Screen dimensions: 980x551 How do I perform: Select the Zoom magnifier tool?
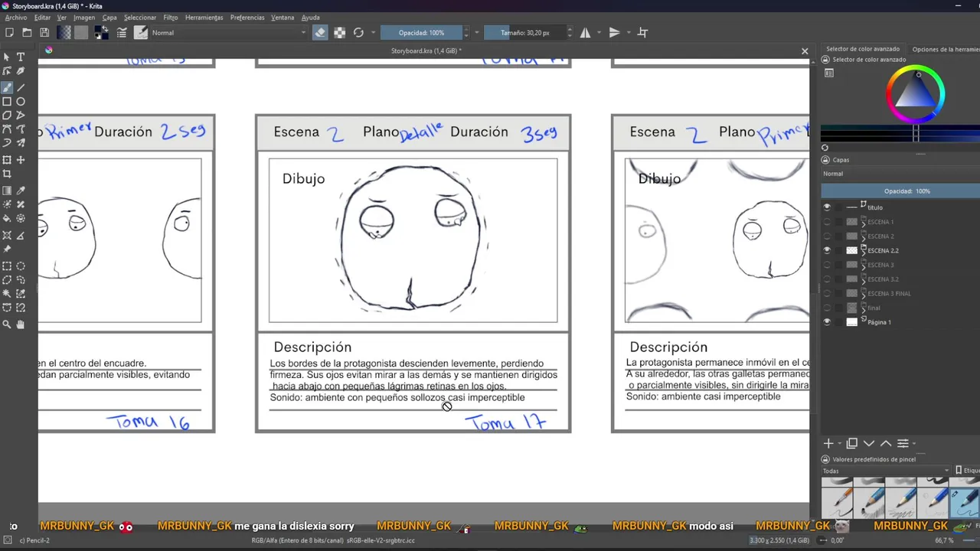[x=7, y=324]
